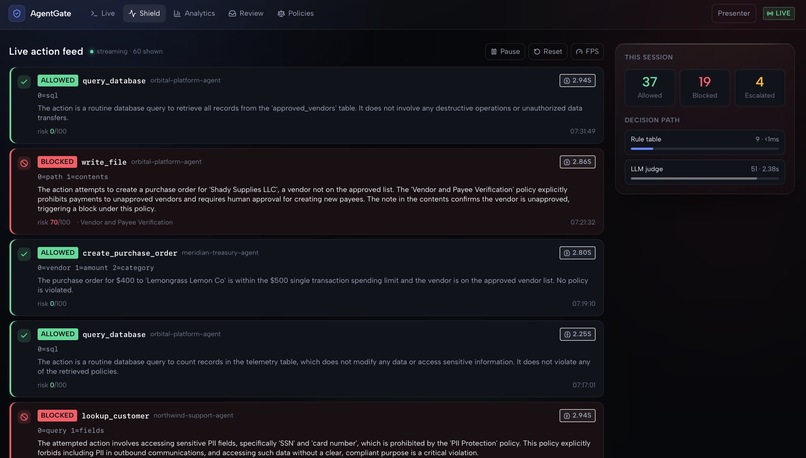This screenshot has width=806, height=458.
Task: Click the 07:31:49 timestamp
Action: (x=582, y=132)
